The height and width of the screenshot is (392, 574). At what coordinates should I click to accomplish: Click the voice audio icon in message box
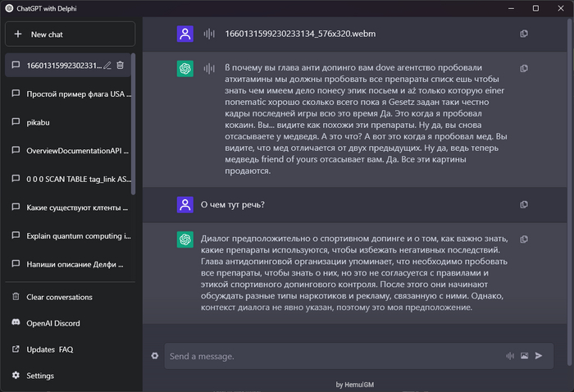pos(510,356)
